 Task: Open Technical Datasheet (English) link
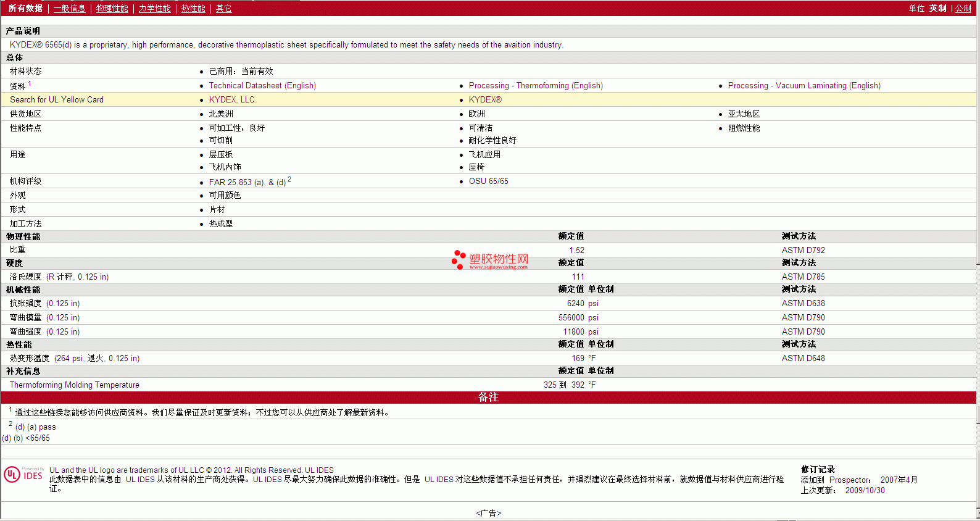point(262,86)
